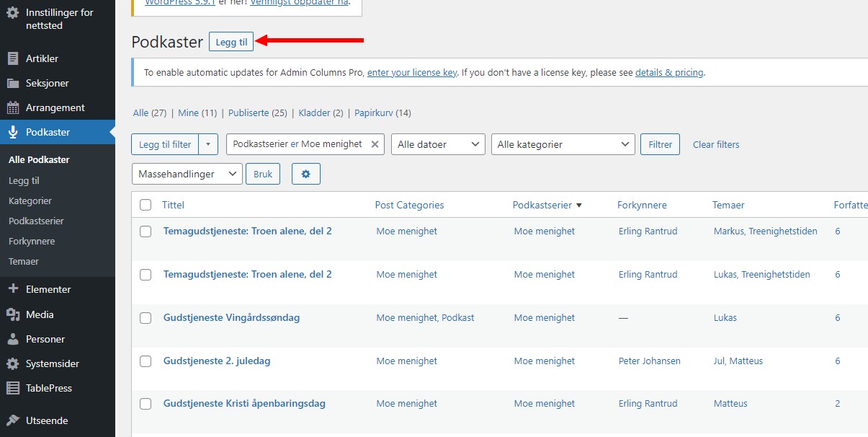Open Kategorier submenu item
The width and height of the screenshot is (868, 437).
coord(30,201)
